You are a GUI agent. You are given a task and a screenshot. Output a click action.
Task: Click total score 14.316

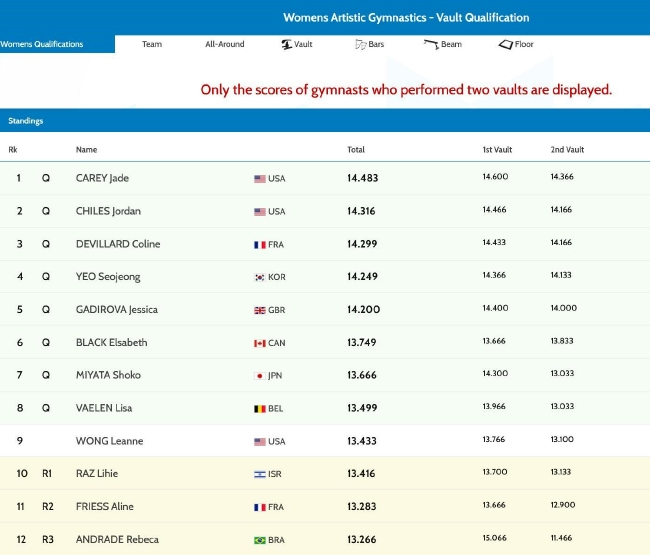click(361, 211)
